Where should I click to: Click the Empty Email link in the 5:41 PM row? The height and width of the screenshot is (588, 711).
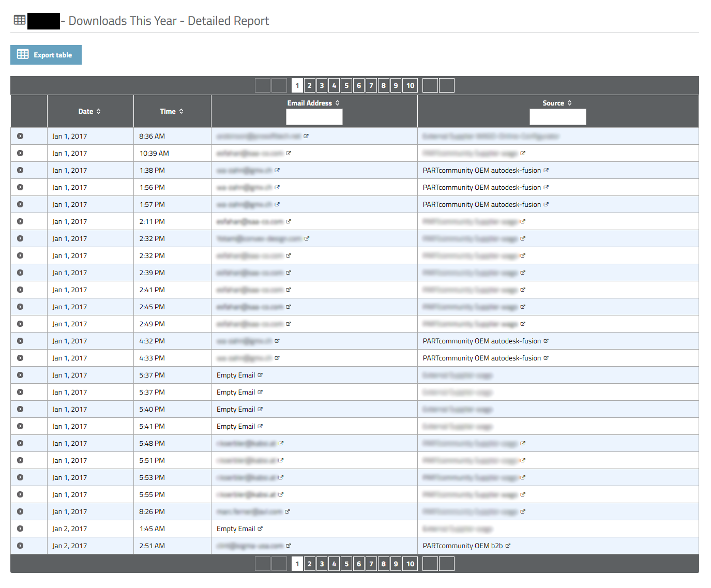[x=236, y=426]
